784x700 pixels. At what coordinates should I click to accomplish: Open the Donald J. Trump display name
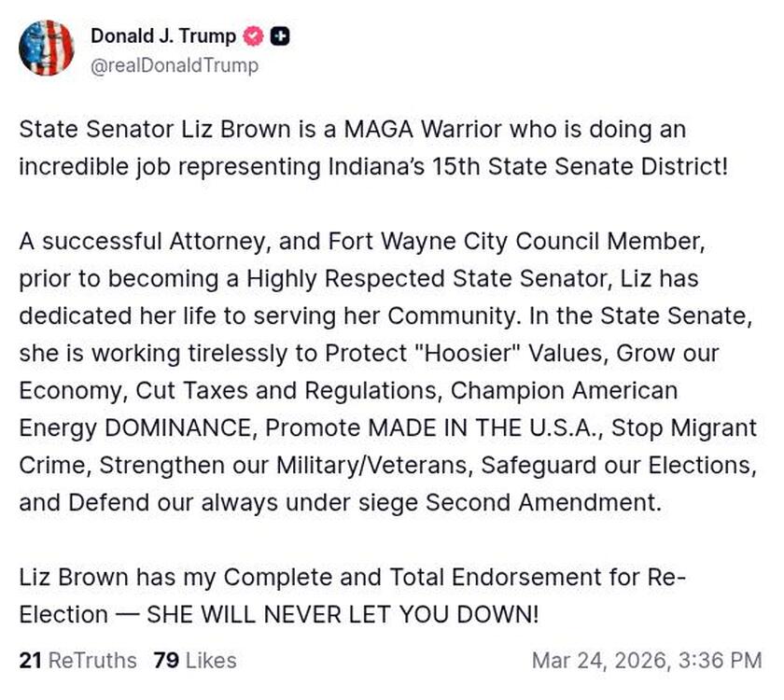pos(162,37)
